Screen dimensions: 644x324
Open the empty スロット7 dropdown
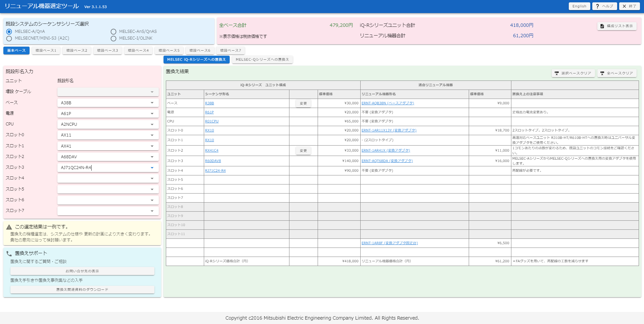(108, 211)
